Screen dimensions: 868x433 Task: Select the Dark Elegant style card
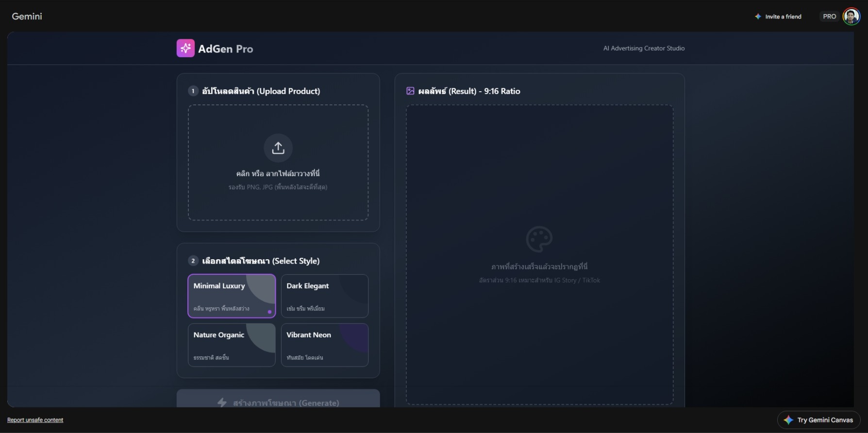coord(325,296)
